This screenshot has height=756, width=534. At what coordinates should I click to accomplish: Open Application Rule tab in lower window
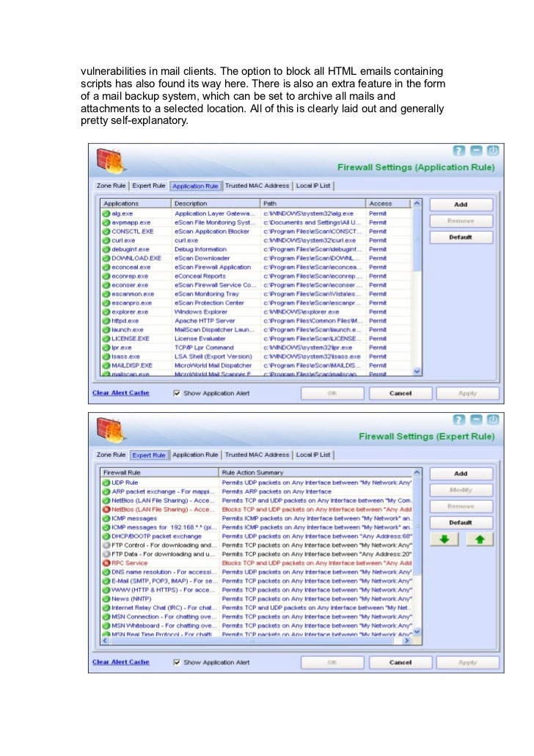click(195, 455)
